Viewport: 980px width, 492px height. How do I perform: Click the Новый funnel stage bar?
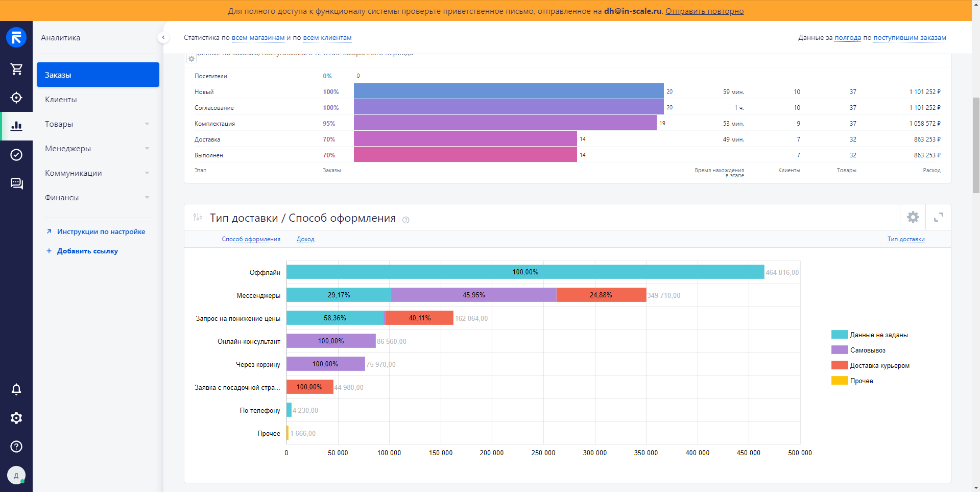pos(509,91)
